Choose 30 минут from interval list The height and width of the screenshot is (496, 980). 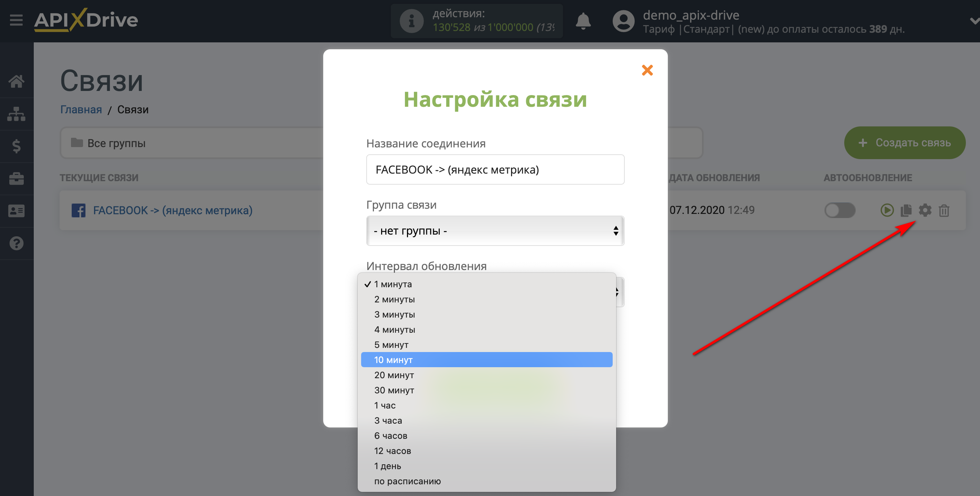coord(487,390)
